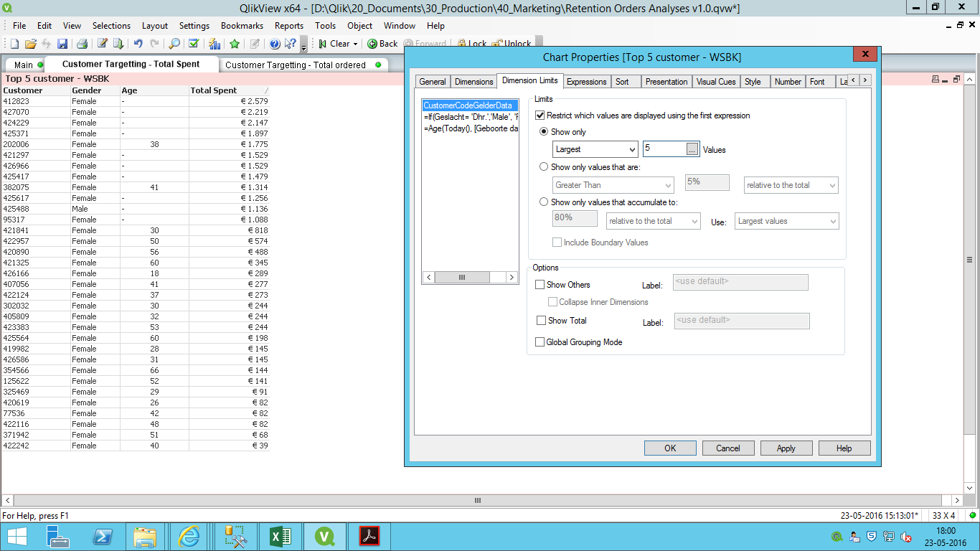Open the Bookmarks menu

[242, 26]
